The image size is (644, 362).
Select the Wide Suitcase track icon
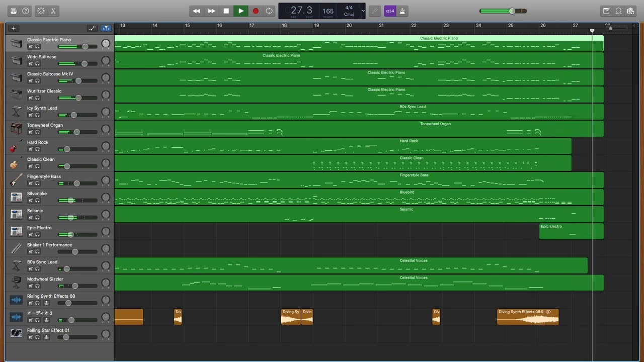17,60
